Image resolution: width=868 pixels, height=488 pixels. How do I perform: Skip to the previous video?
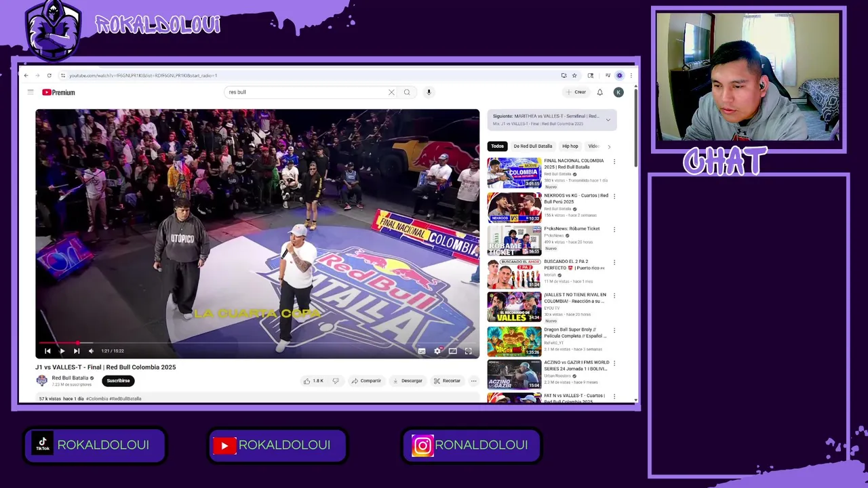47,351
